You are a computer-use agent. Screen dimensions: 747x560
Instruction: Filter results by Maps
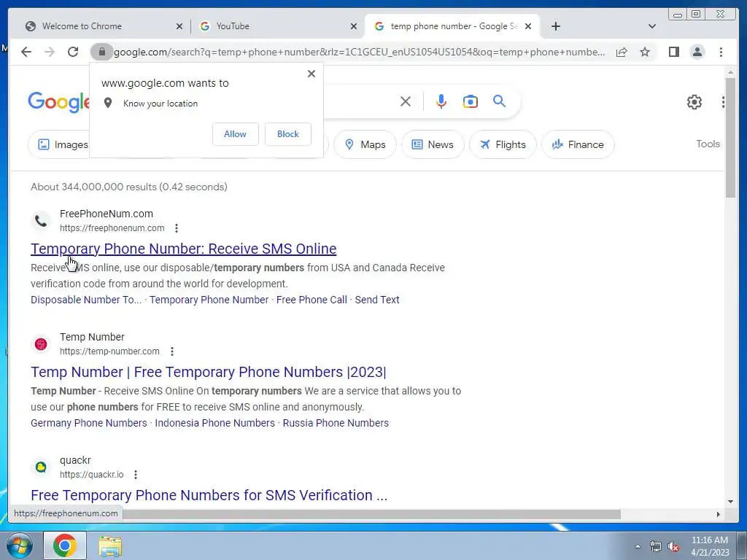(365, 144)
